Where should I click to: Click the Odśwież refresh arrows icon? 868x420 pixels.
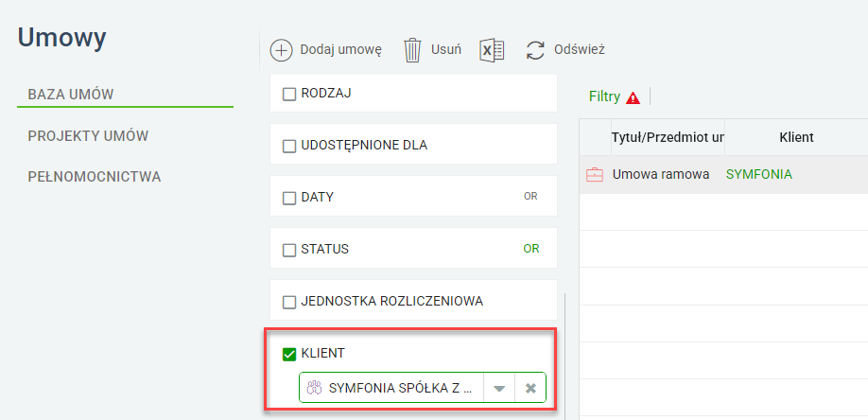pos(535,50)
